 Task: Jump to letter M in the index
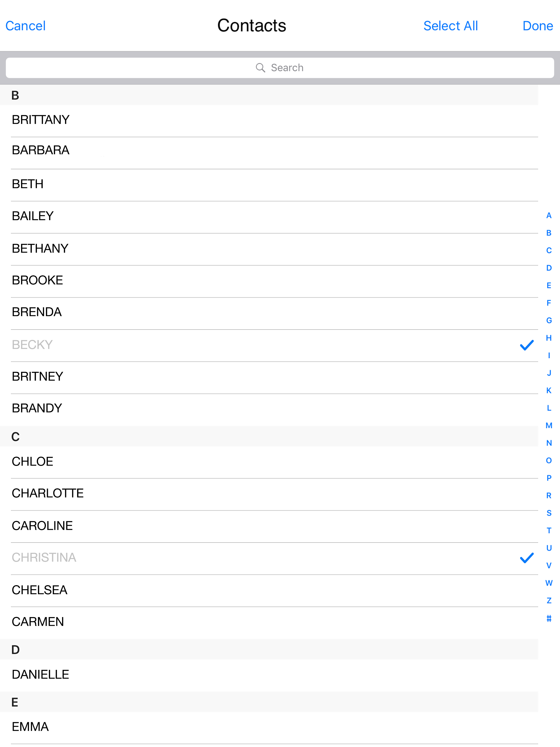[549, 426]
